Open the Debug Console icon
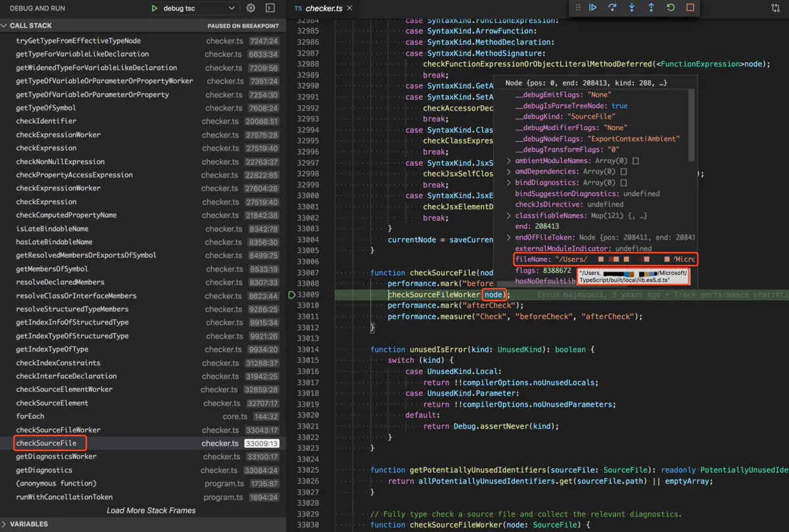This screenshot has width=789, height=532. click(x=270, y=9)
